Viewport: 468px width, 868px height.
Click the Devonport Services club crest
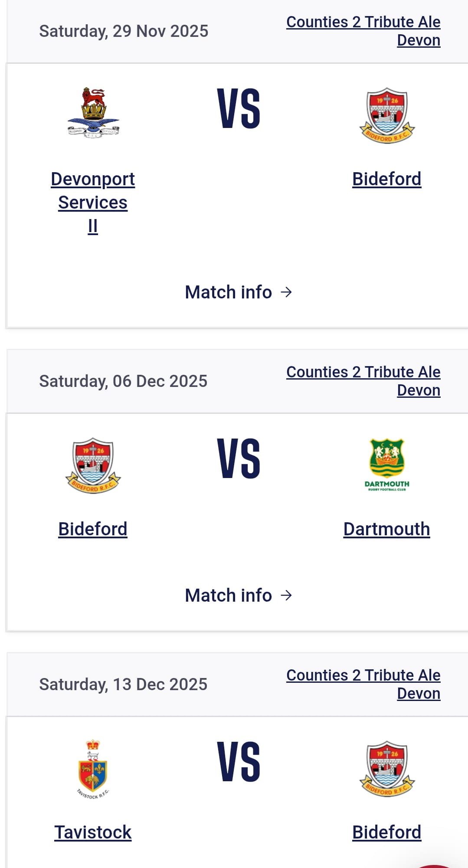pyautogui.click(x=93, y=113)
